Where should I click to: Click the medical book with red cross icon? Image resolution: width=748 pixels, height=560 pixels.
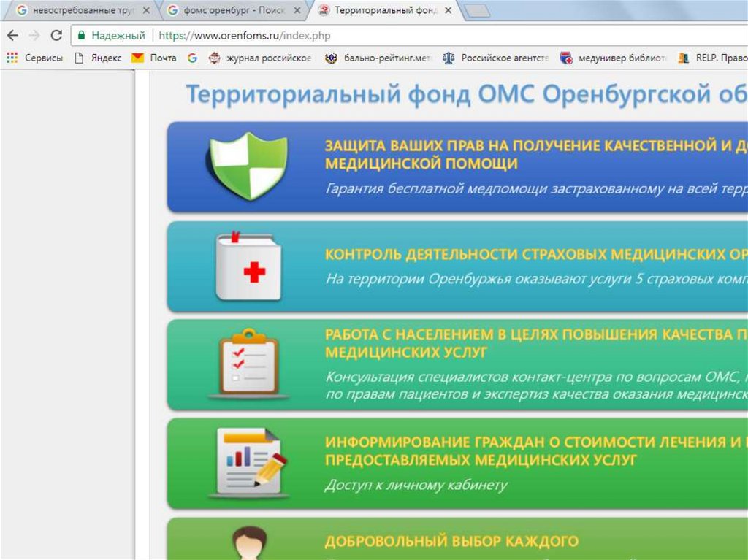pyautogui.click(x=248, y=266)
